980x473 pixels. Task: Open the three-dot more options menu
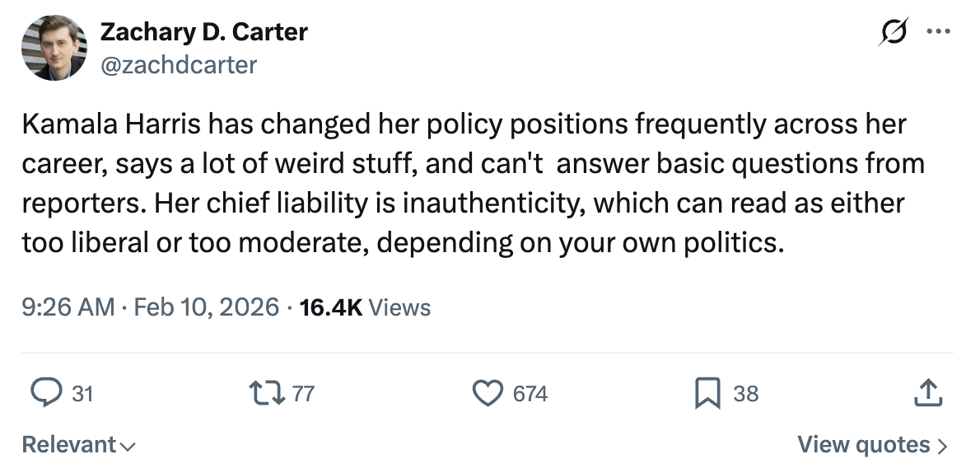click(x=938, y=34)
